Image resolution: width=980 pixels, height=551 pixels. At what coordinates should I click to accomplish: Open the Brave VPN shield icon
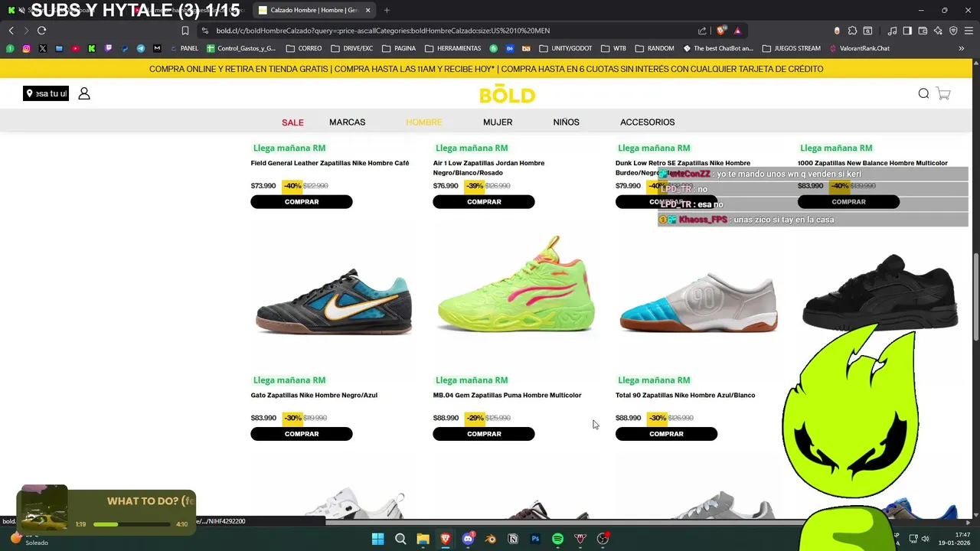(x=953, y=31)
